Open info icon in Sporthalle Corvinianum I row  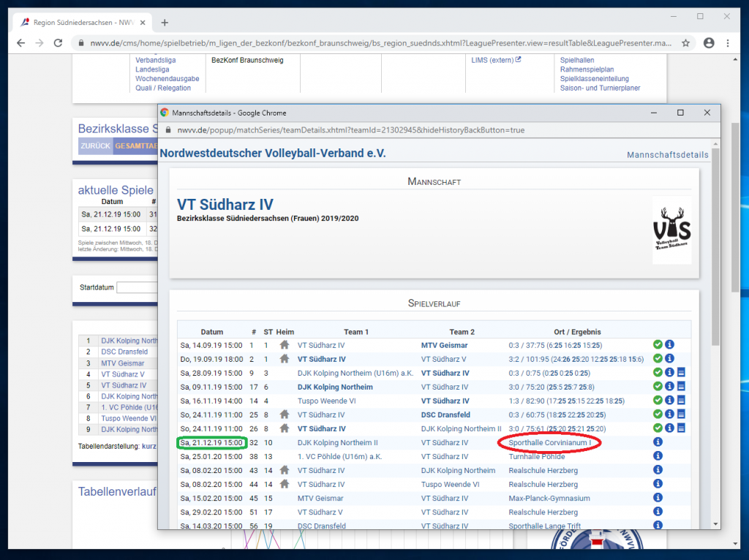click(658, 442)
